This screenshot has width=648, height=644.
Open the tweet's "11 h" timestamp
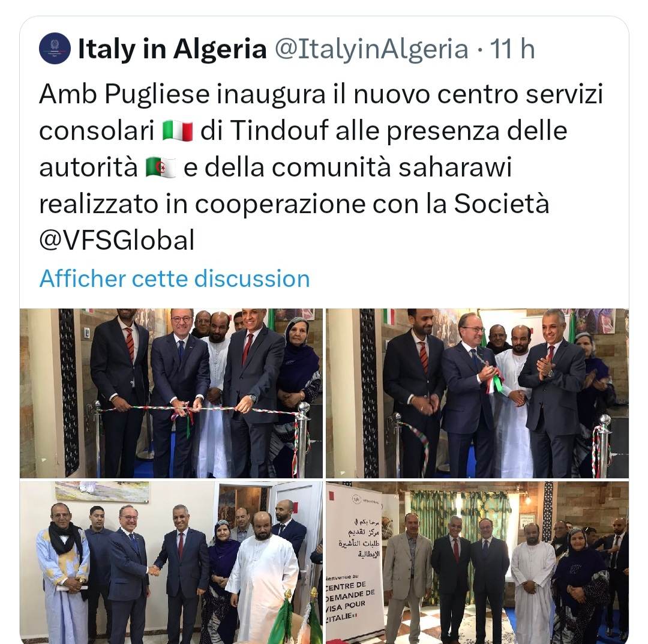coord(512,49)
